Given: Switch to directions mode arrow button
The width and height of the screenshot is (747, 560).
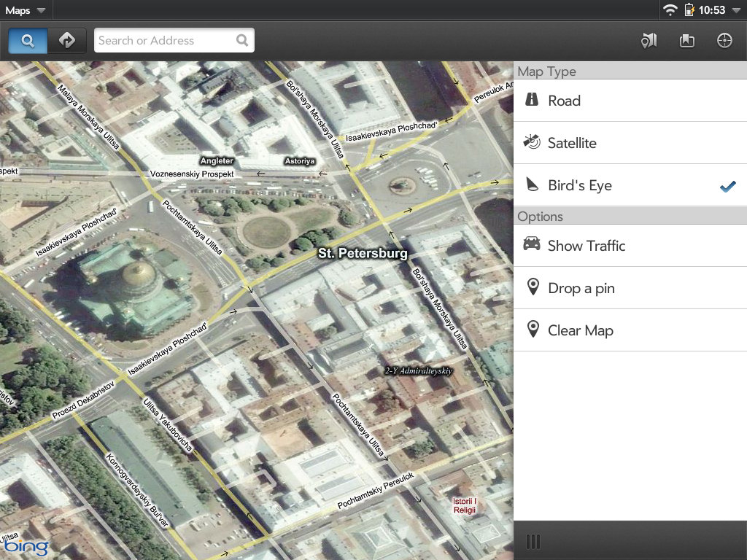Looking at the screenshot, I should click(x=67, y=41).
